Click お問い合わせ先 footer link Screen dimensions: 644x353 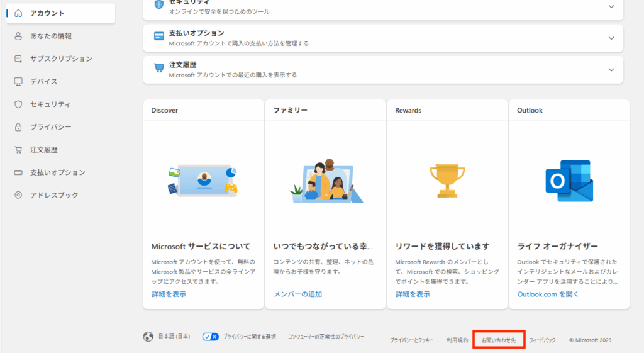(x=499, y=340)
